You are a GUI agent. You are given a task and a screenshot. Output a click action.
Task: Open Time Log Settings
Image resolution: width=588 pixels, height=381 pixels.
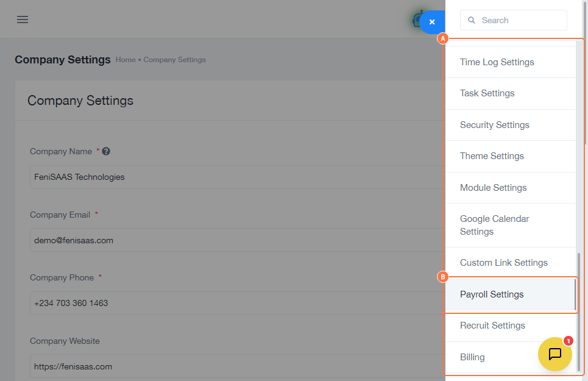(x=497, y=62)
